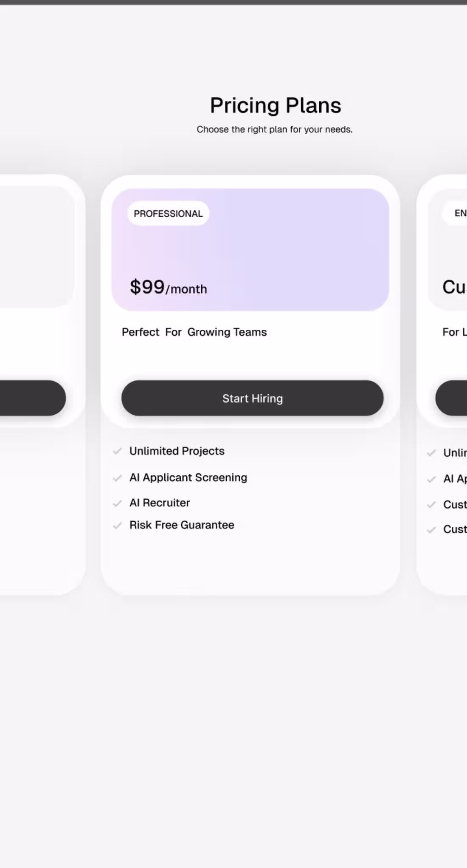The width and height of the screenshot is (467, 868).
Task: Click the PROFESSIONAL plan badge
Action: click(x=167, y=214)
